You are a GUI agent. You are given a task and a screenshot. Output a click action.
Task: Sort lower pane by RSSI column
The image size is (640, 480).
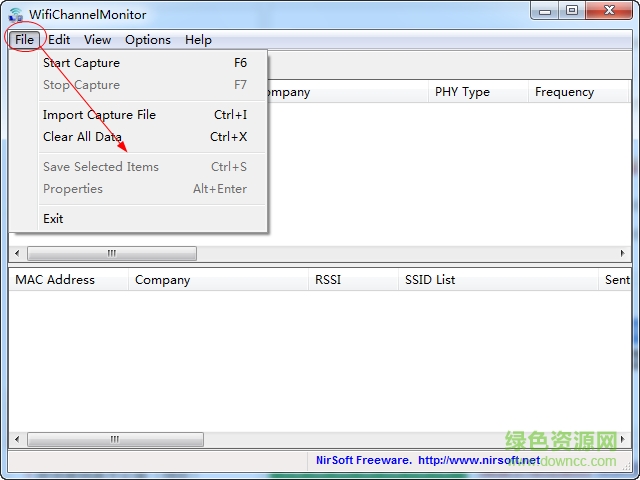pyautogui.click(x=328, y=280)
